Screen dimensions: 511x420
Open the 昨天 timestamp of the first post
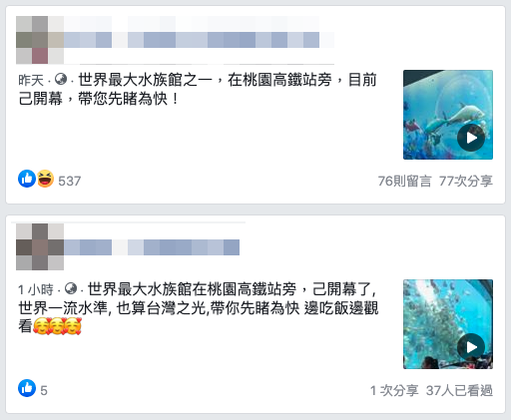[31, 80]
